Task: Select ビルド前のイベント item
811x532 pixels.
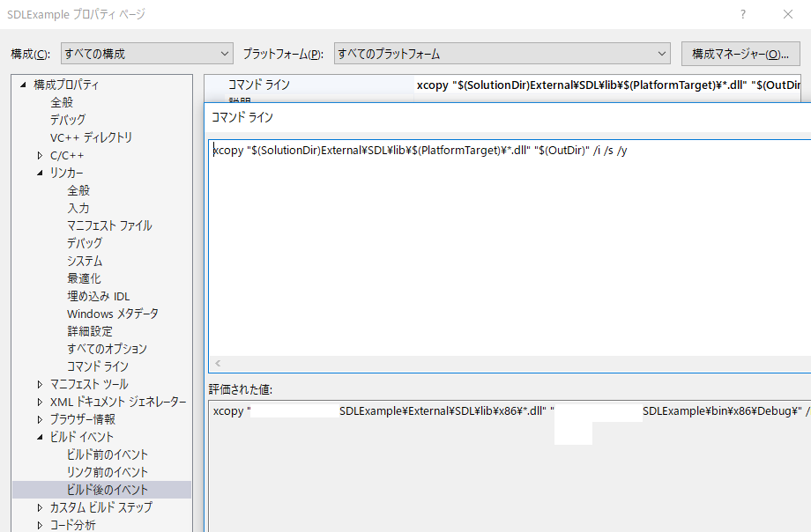Action: [x=108, y=454]
